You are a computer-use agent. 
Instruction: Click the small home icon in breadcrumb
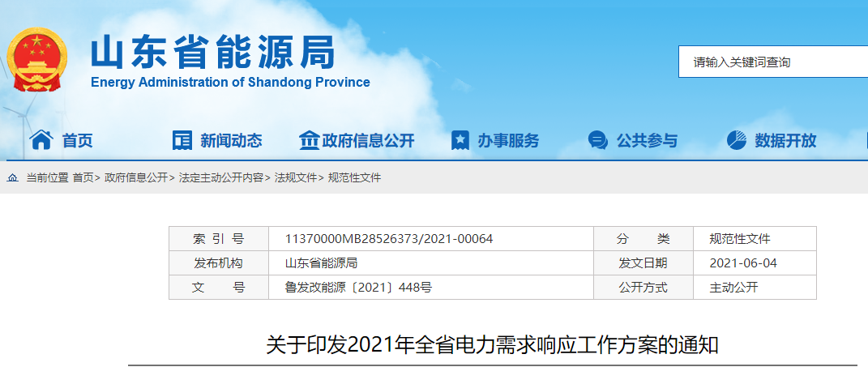tap(13, 177)
